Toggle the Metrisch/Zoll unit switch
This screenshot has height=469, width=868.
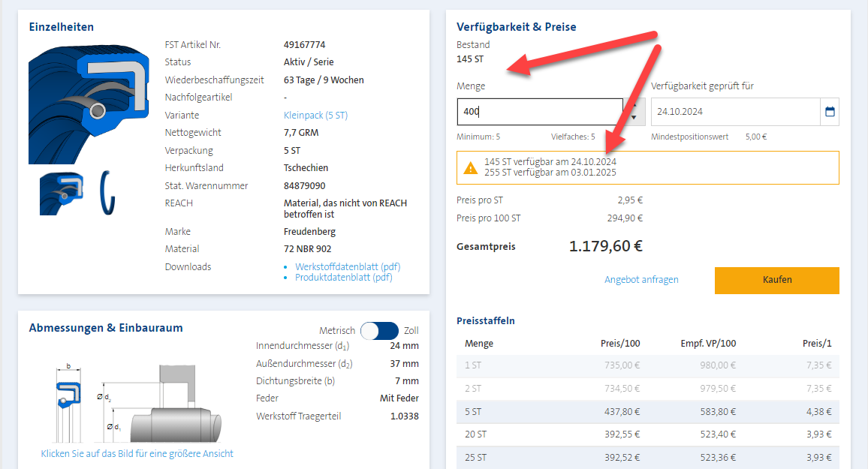[379, 331]
